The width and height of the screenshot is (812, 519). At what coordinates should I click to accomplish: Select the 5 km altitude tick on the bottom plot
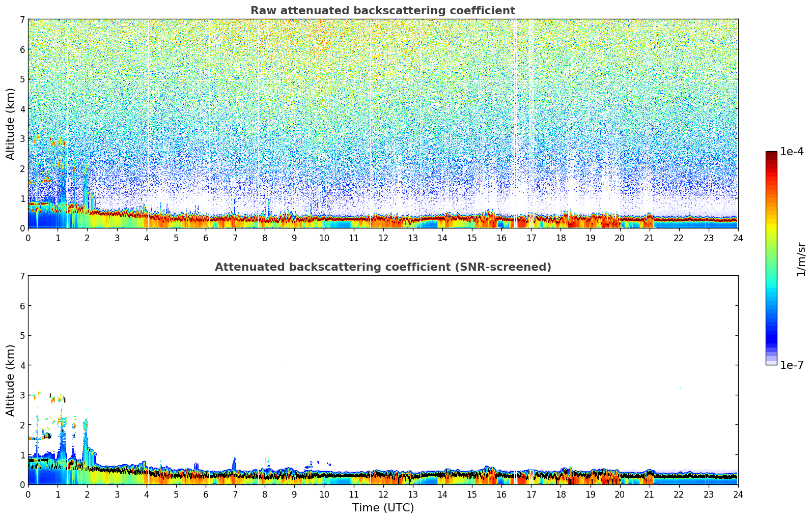(x=22, y=336)
